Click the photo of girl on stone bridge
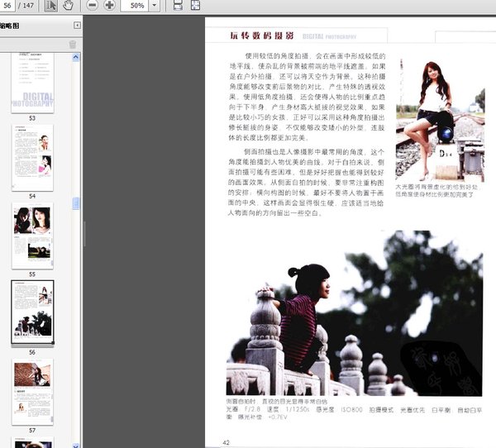The width and height of the screenshot is (496, 448). [354, 314]
